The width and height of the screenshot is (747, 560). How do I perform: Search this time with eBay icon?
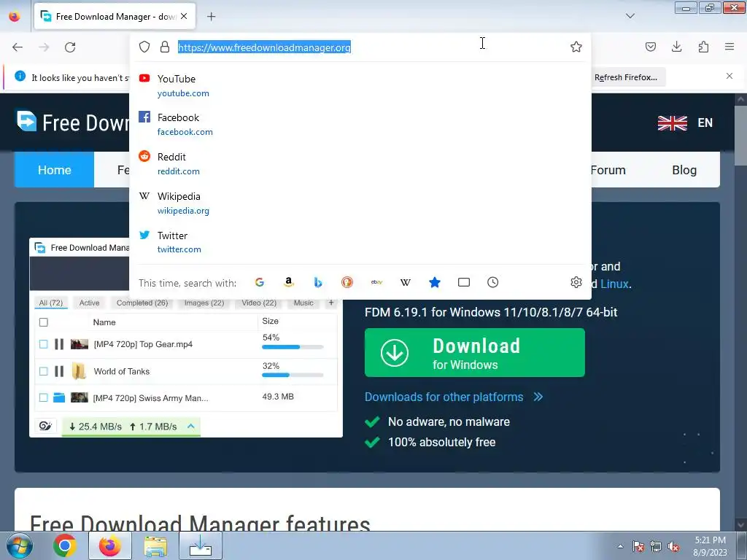(x=376, y=282)
